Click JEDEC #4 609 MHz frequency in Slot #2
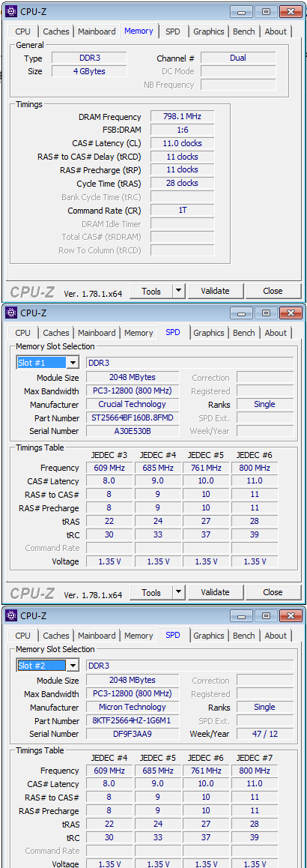 (x=109, y=771)
